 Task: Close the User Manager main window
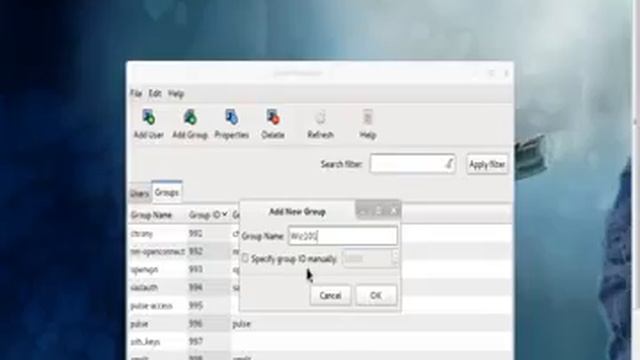[x=506, y=73]
